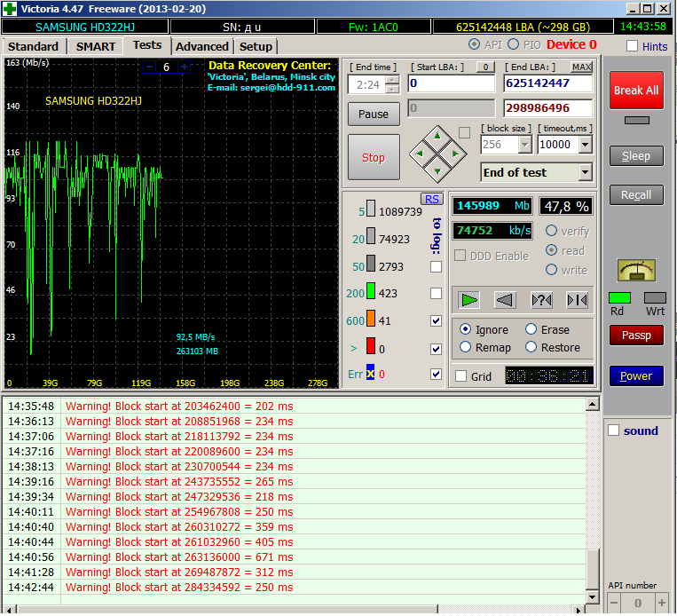
Task: Toggle log checkbox for 50 ms blocks
Action: [x=436, y=267]
